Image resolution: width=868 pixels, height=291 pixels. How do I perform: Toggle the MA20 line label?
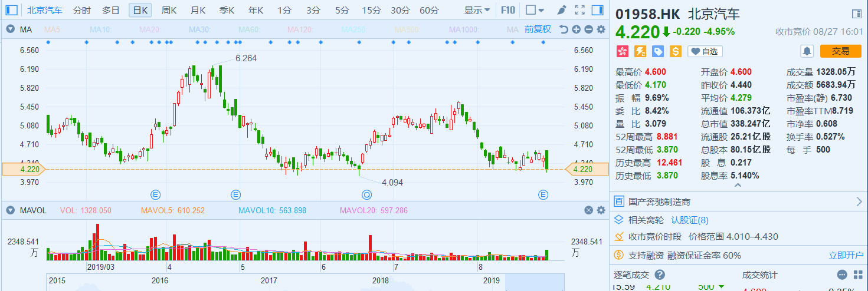click(150, 29)
